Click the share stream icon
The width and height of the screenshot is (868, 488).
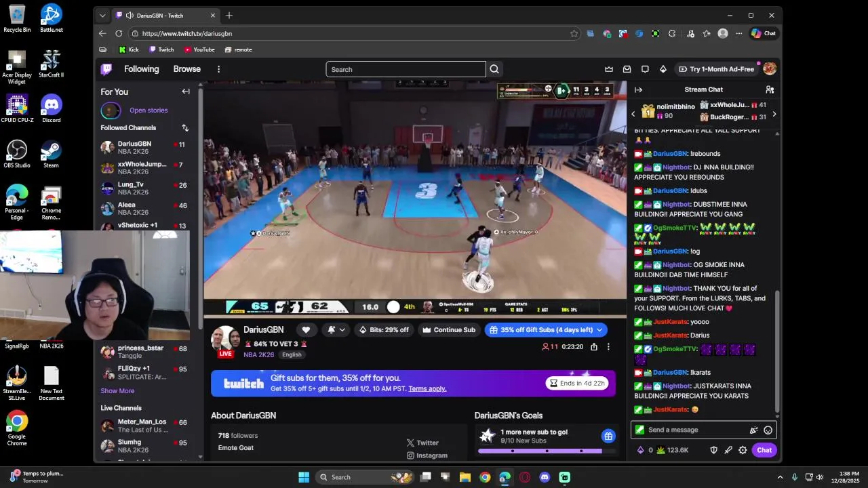pos(594,346)
